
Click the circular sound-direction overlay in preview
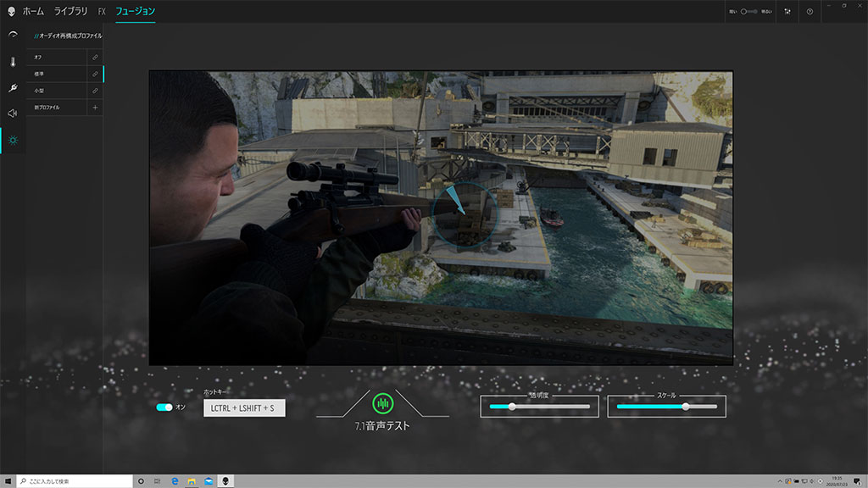tap(465, 214)
